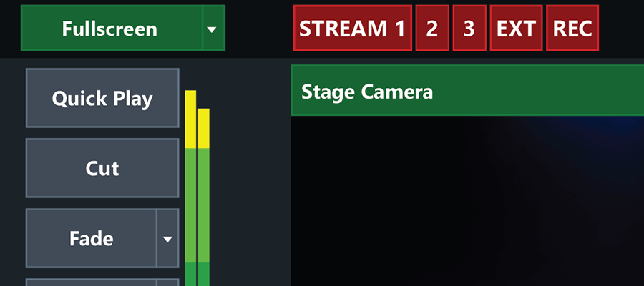Click the yellow peak zone of right meter
This screenshot has width=644, height=286.
click(x=203, y=129)
